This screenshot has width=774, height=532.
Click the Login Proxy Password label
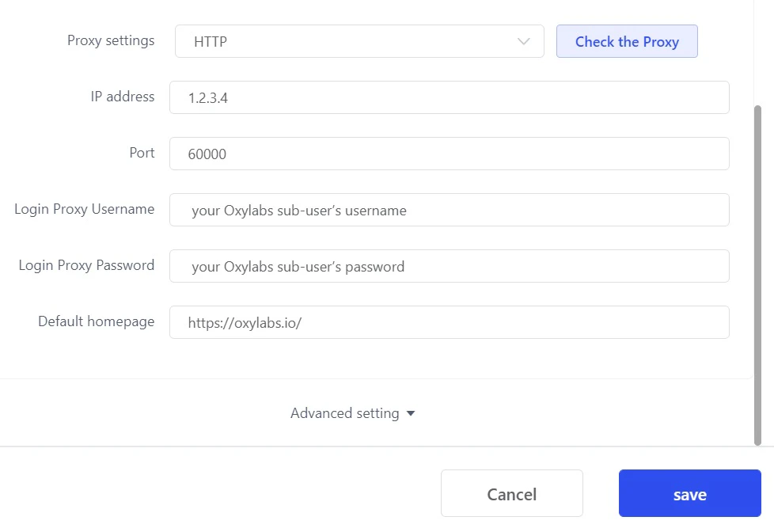pos(86,265)
